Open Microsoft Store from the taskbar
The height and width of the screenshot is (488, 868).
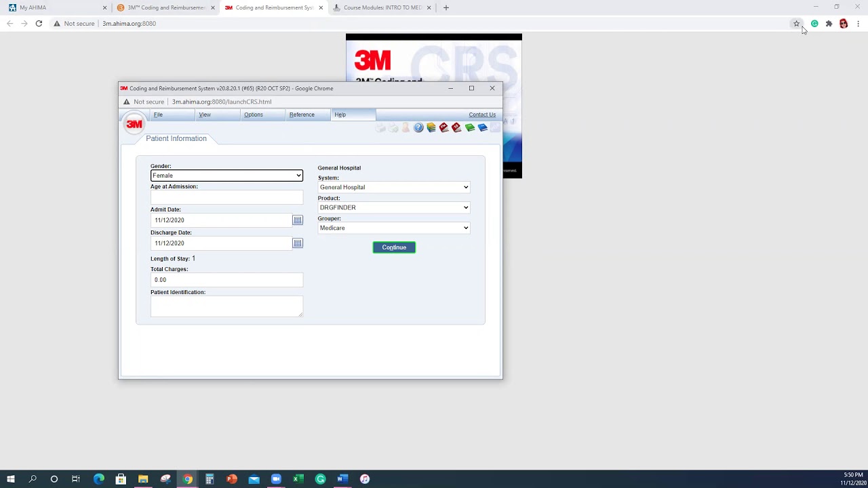pos(121,479)
